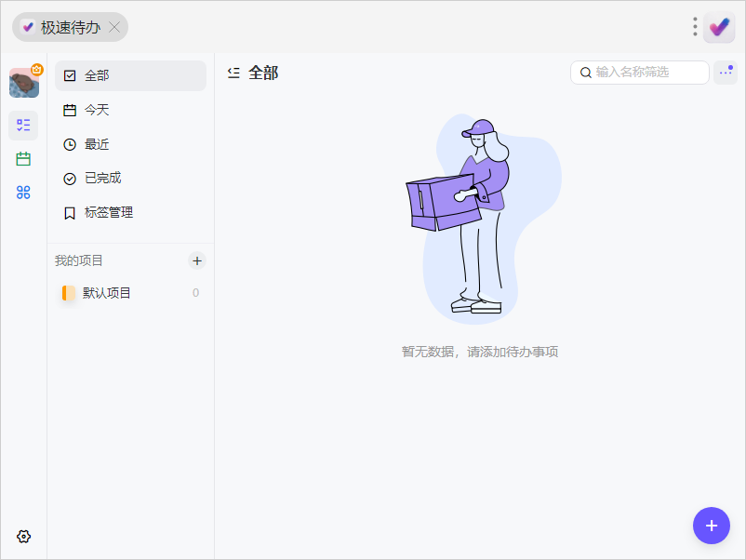Image resolution: width=746 pixels, height=560 pixels.
Task: Select the 已完成 menu item
Action: pyautogui.click(x=130, y=179)
